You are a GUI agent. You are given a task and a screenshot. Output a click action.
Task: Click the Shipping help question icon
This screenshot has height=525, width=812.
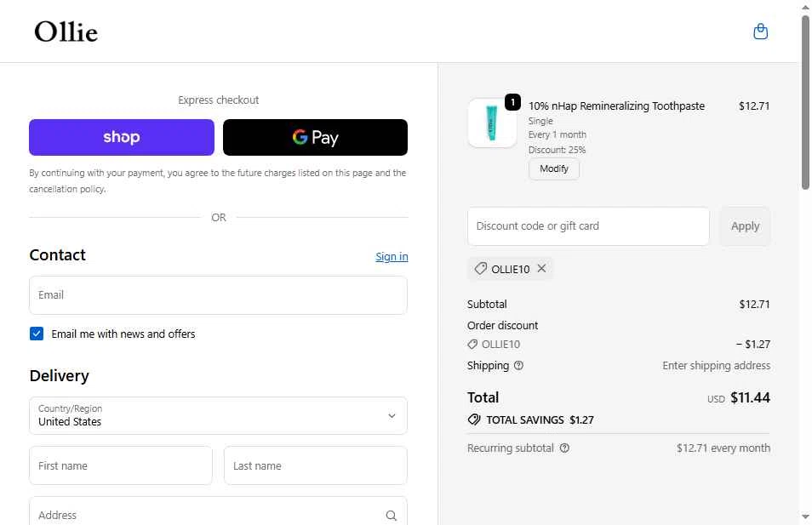[518, 366]
